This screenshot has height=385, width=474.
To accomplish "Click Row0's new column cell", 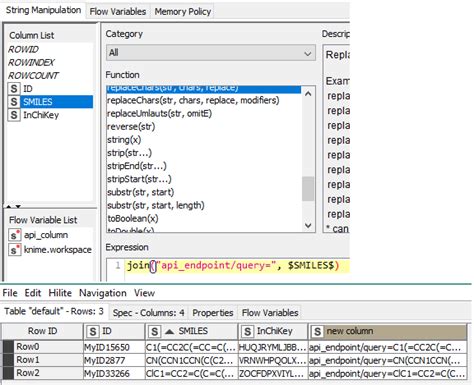I will tap(388, 348).
